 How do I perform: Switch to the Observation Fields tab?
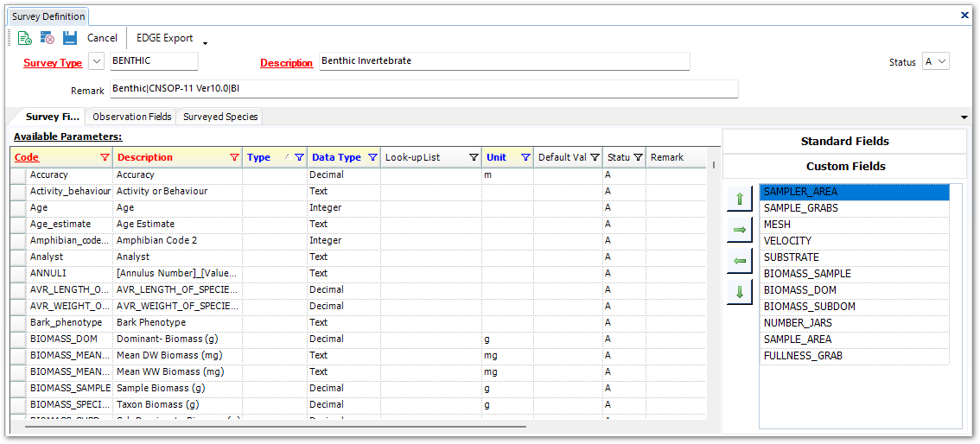point(132,117)
